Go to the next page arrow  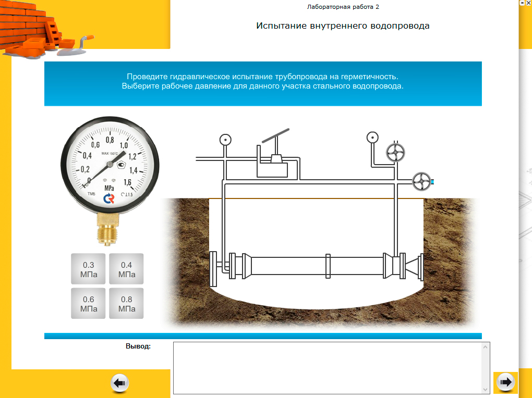(x=504, y=382)
